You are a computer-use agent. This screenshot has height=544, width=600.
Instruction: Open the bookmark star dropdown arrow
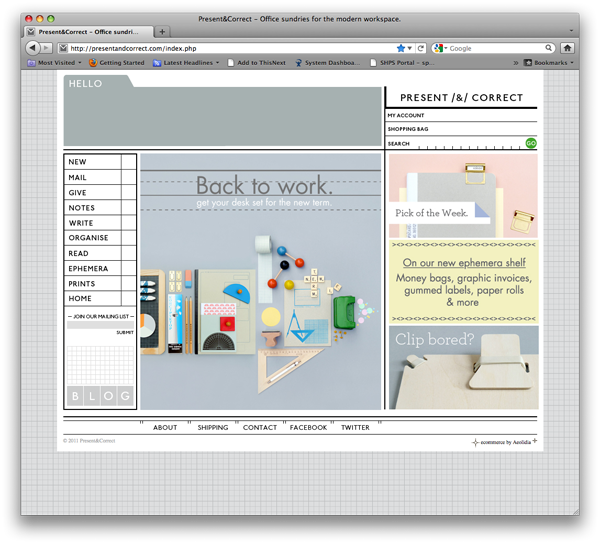[410, 48]
